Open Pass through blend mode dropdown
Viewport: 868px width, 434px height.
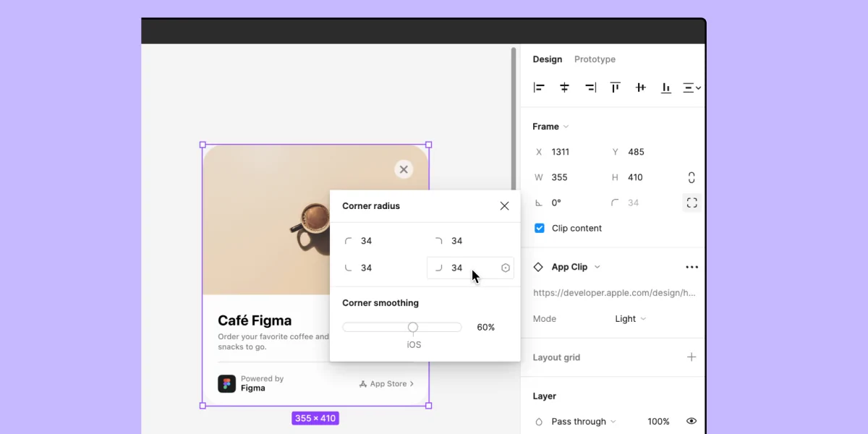[x=583, y=421]
